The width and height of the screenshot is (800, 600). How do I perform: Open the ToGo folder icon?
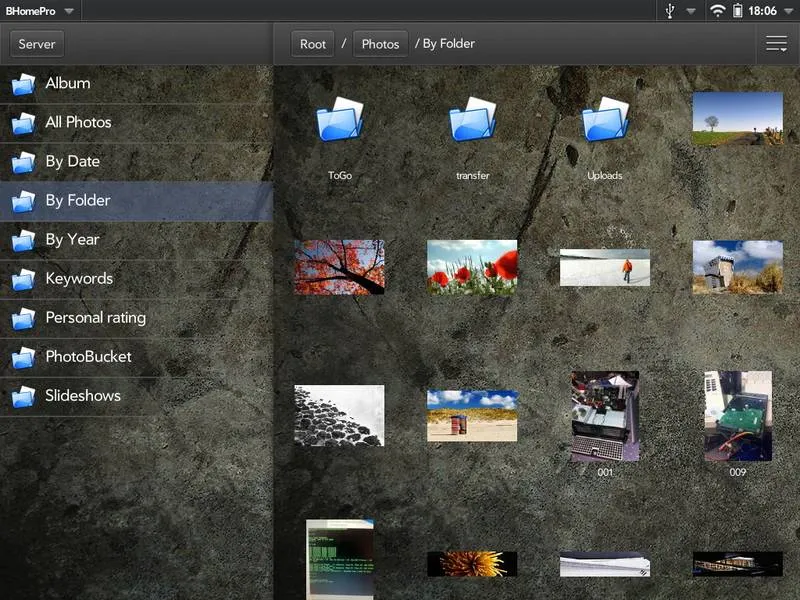coord(339,121)
